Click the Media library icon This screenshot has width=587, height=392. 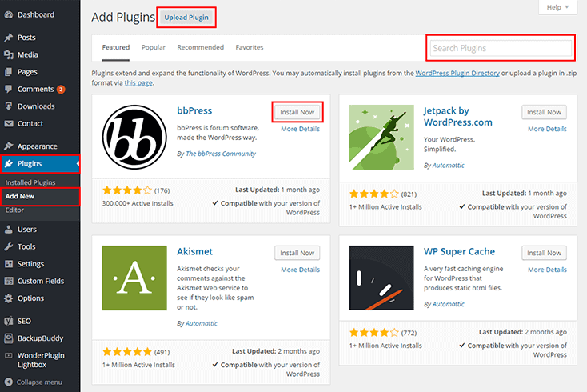(8, 54)
